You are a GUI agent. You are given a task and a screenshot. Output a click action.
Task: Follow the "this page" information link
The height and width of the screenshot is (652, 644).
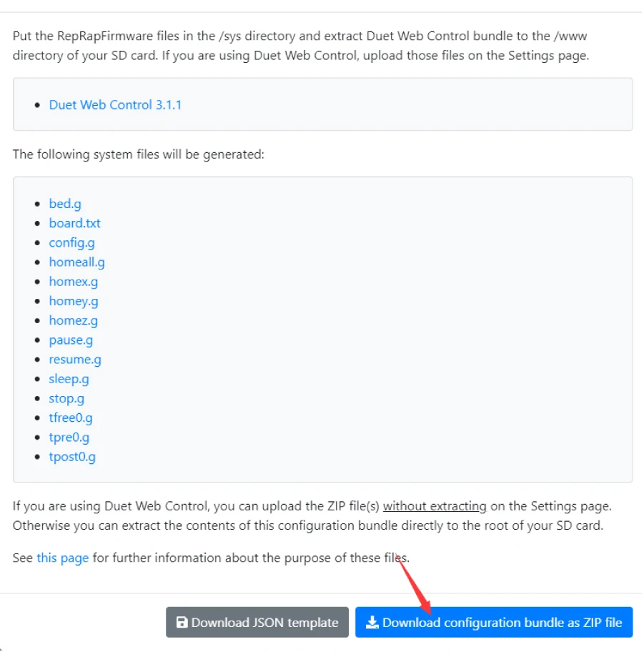[x=63, y=558]
